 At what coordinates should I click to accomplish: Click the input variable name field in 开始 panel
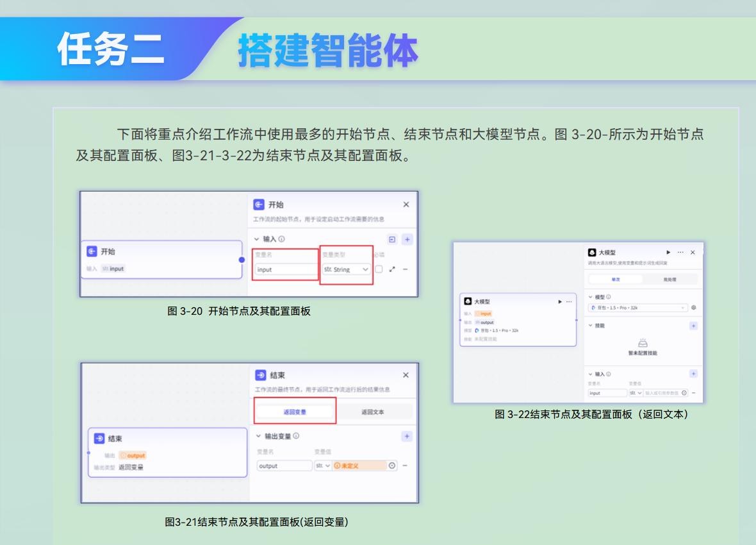(x=286, y=269)
